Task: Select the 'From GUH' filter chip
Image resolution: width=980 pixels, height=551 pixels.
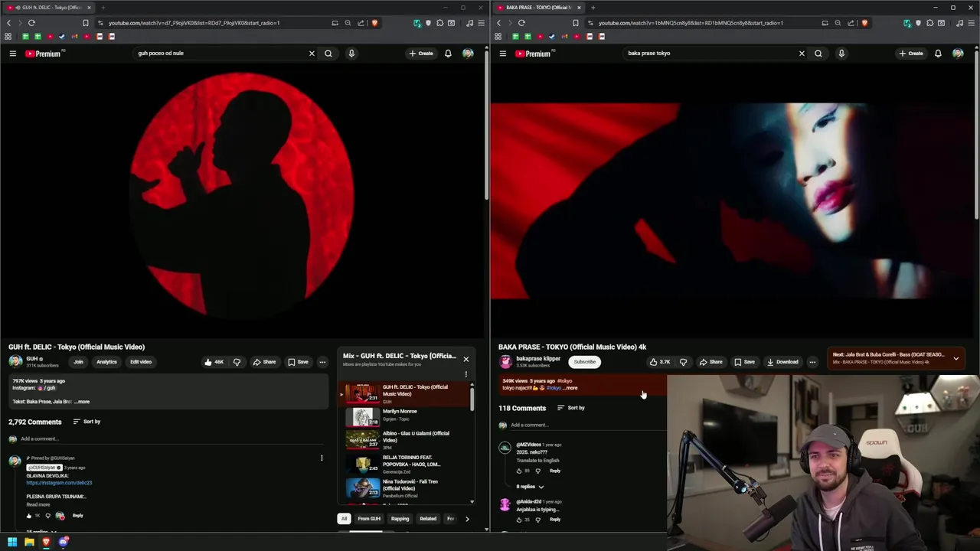Action: pos(369,519)
